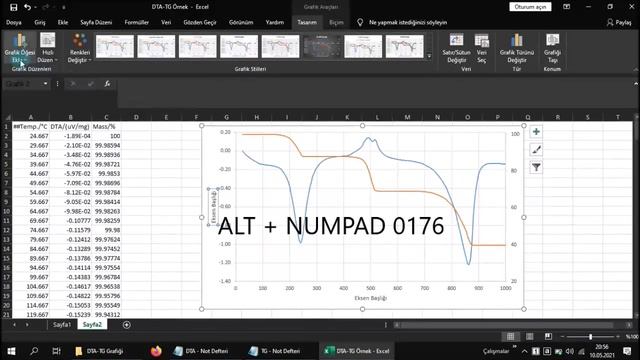Open Firefox from the taskbar
Viewport: 640px width, 360px height.
(x=156, y=351)
